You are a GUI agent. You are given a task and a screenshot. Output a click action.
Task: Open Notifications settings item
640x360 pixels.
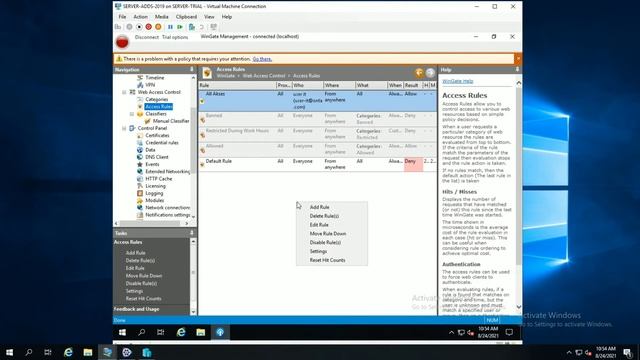click(168, 215)
